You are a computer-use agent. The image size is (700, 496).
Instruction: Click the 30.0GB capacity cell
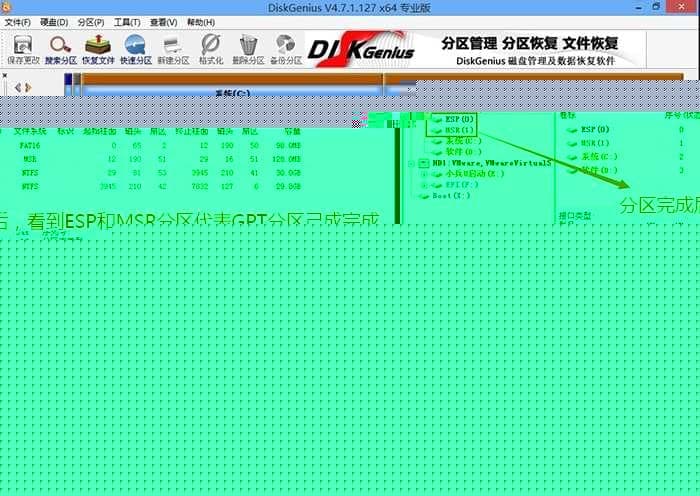(288, 173)
